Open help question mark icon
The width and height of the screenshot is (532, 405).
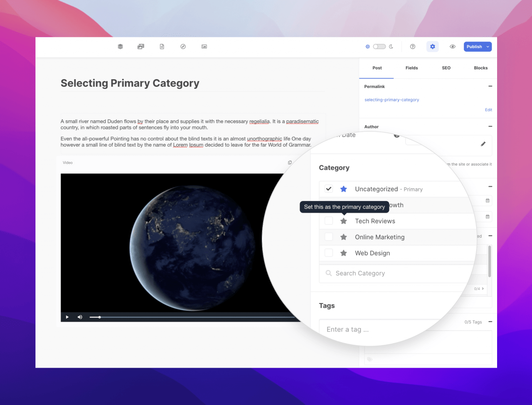413,47
